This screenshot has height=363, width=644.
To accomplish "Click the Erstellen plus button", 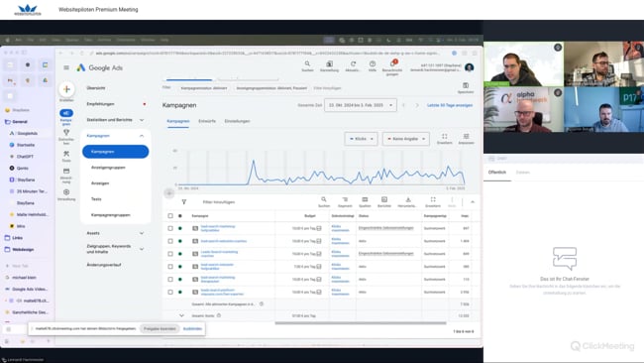I will [x=66, y=89].
